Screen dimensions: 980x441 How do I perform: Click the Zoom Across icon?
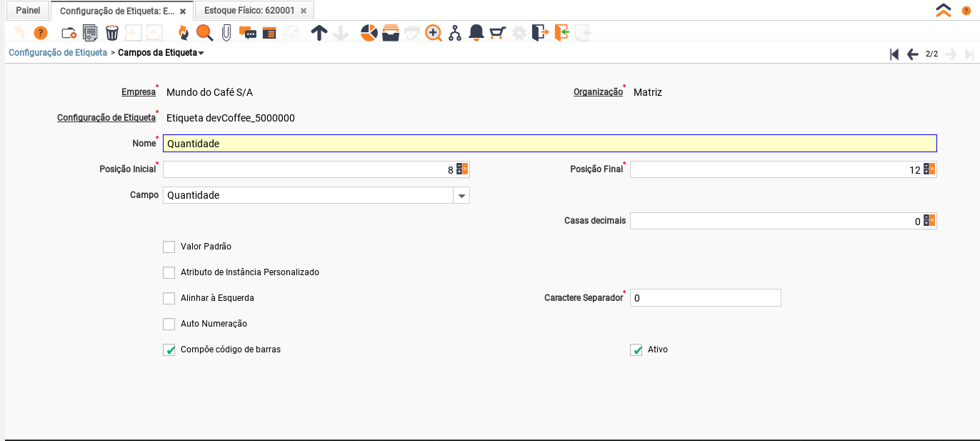tap(434, 33)
